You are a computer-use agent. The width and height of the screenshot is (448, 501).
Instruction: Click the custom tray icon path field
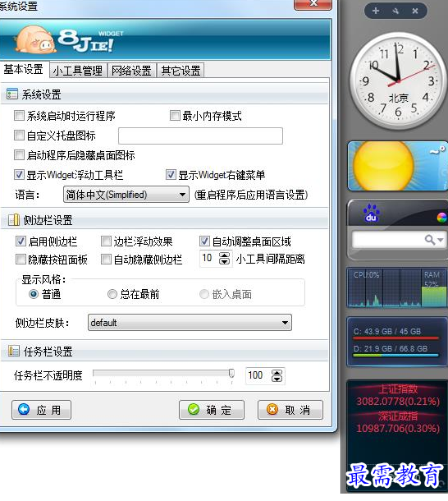(200, 136)
